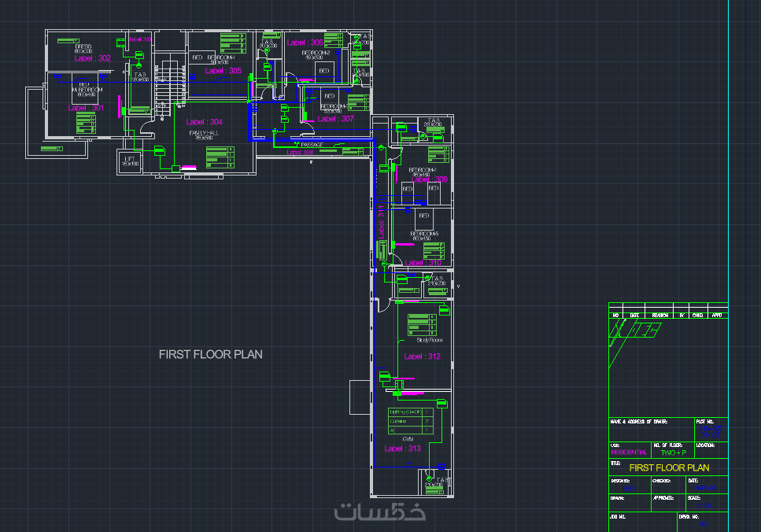Select 'Label : 312' in Study Room

coord(423,357)
